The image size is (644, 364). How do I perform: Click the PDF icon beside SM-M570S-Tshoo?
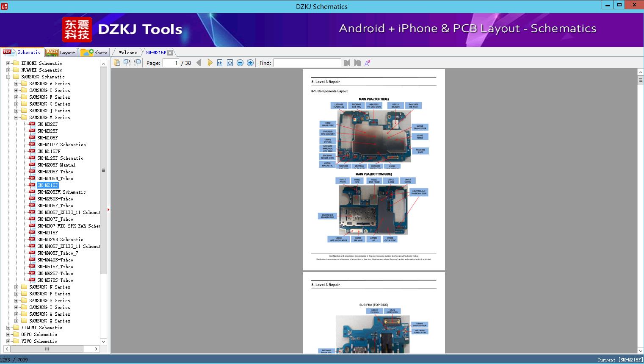pos(32,280)
